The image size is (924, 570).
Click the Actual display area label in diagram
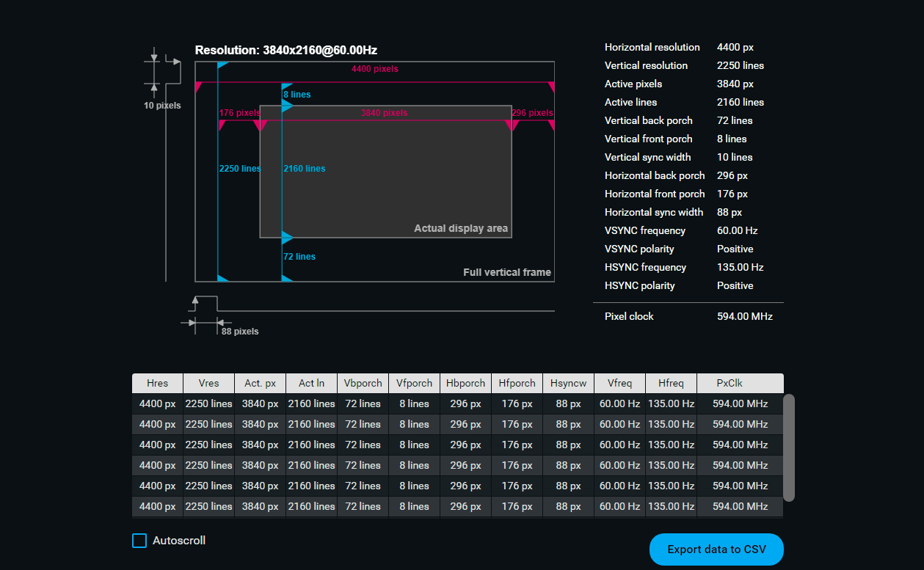pos(461,228)
